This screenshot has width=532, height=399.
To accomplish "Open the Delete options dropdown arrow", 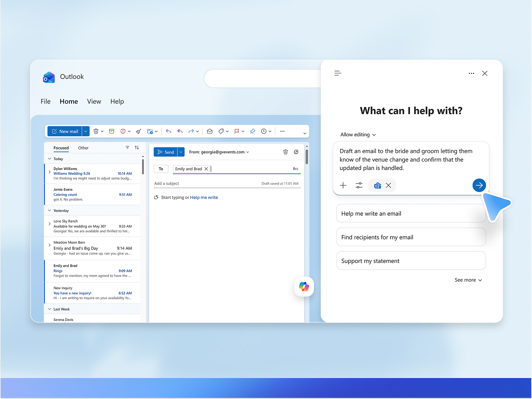I will 102,131.
